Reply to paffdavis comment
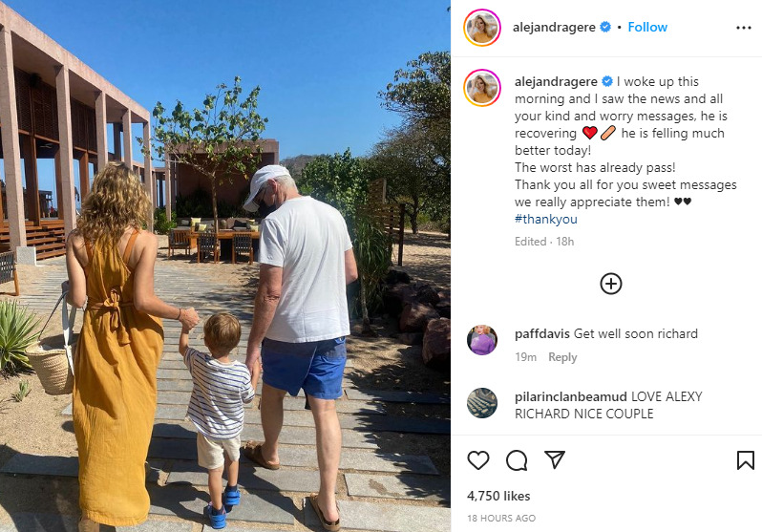762x532 pixels. tap(562, 357)
